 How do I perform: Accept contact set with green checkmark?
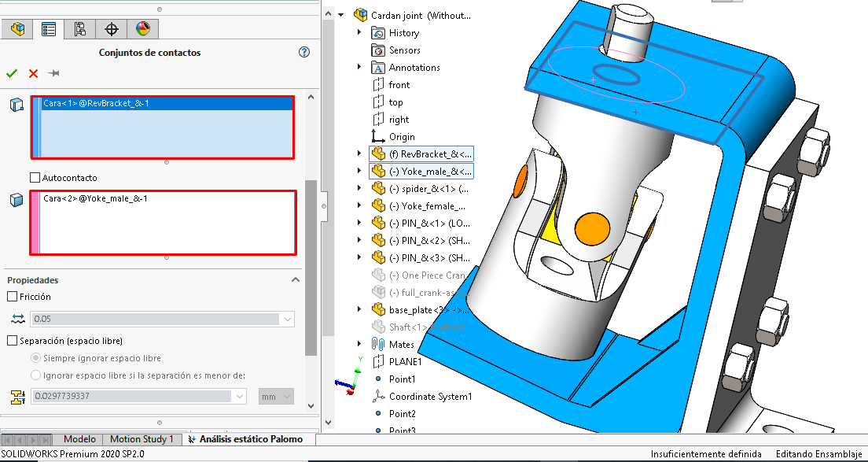(12, 73)
